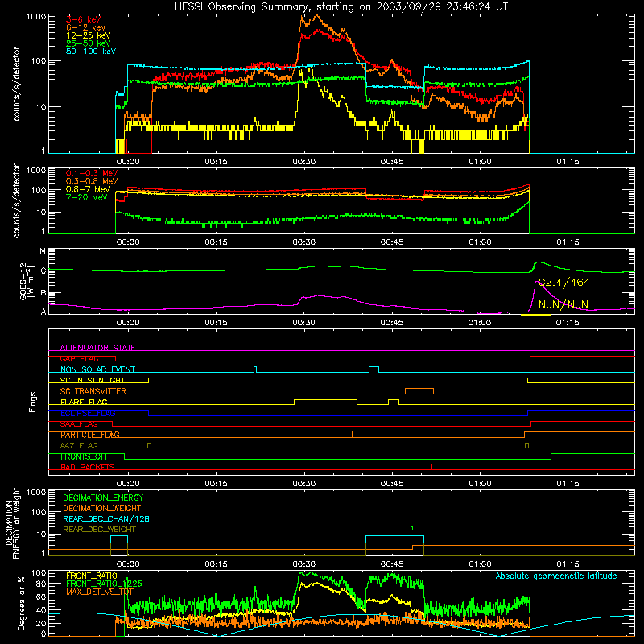Viewport: 644px width, 644px height.
Task: Click the SC_IN_SUNLIGHT flag label
Action: click(x=93, y=380)
